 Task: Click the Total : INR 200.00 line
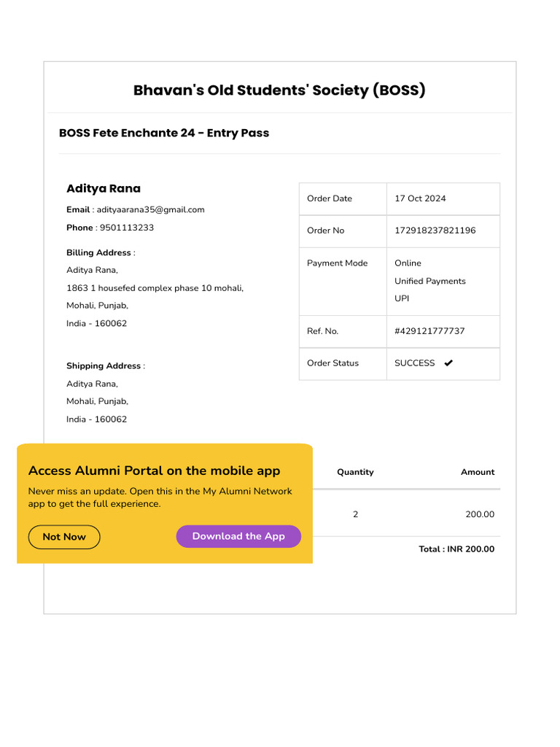click(456, 549)
